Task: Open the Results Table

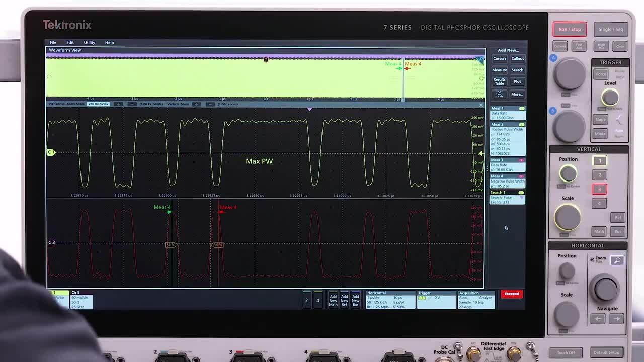Action: coord(500,81)
